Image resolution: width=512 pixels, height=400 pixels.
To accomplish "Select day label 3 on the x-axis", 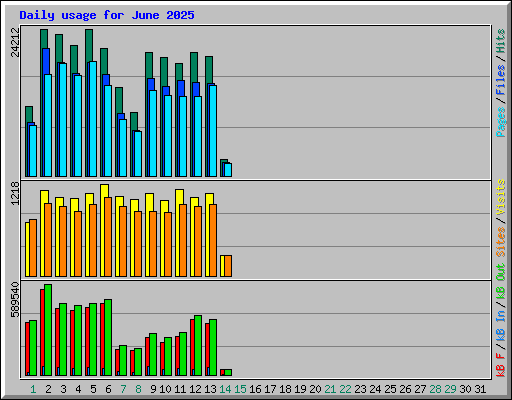I will click(x=63, y=389).
